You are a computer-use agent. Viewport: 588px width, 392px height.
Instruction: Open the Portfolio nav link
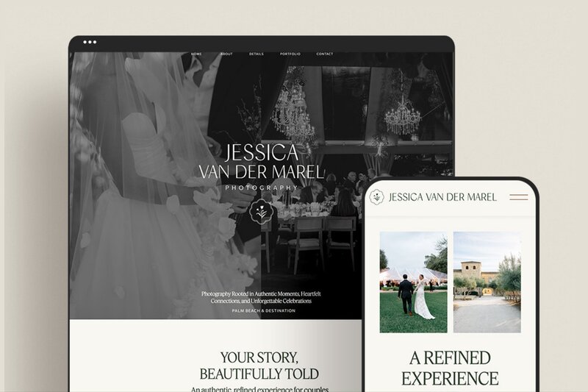(289, 54)
